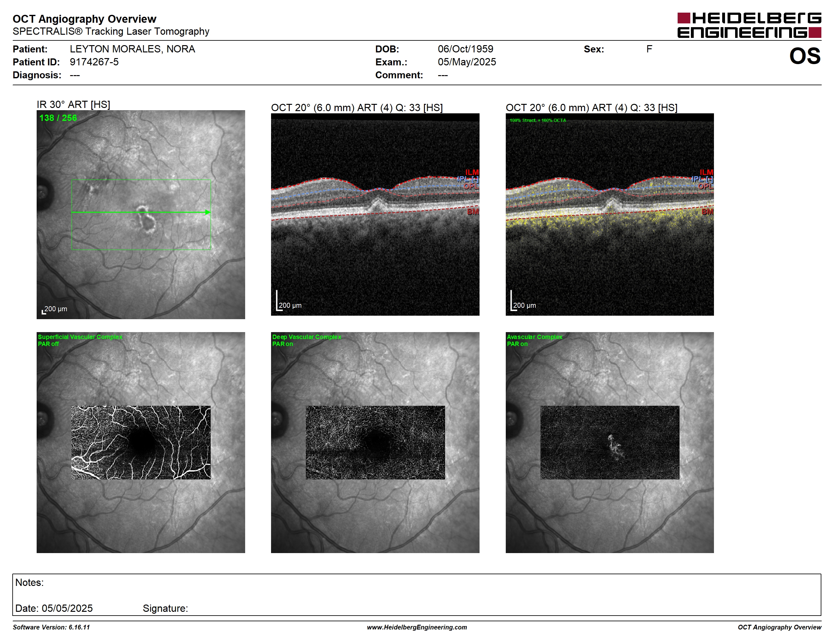Click 'Software Version: 6.16.11' footer
Viewport: 834px width, 644px height.
point(51,627)
